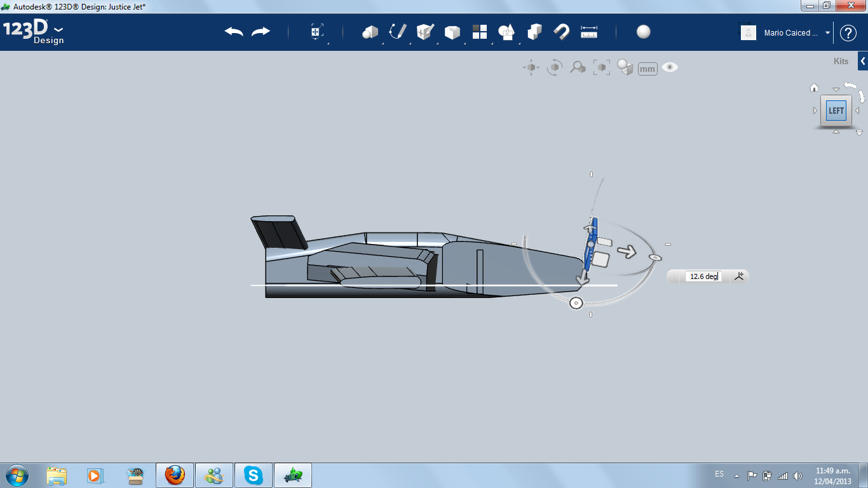Change the mm units setting
Image resolution: width=868 pixels, height=488 pixels.
(648, 69)
